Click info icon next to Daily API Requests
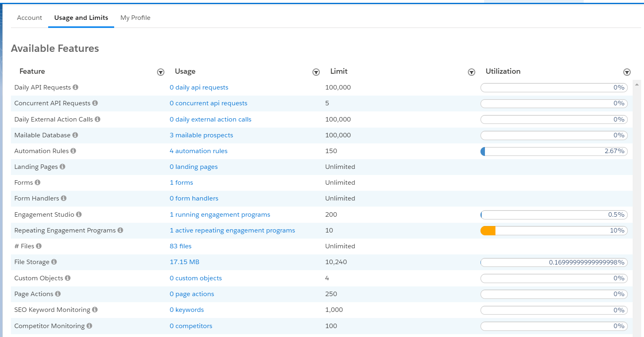The height and width of the screenshot is (337, 644). pos(76,87)
